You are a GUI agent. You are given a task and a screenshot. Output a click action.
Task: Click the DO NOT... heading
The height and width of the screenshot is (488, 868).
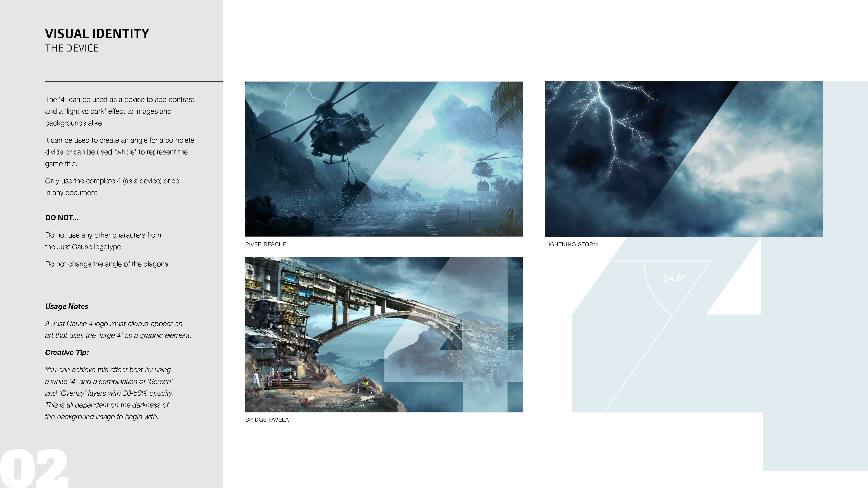[x=62, y=218]
